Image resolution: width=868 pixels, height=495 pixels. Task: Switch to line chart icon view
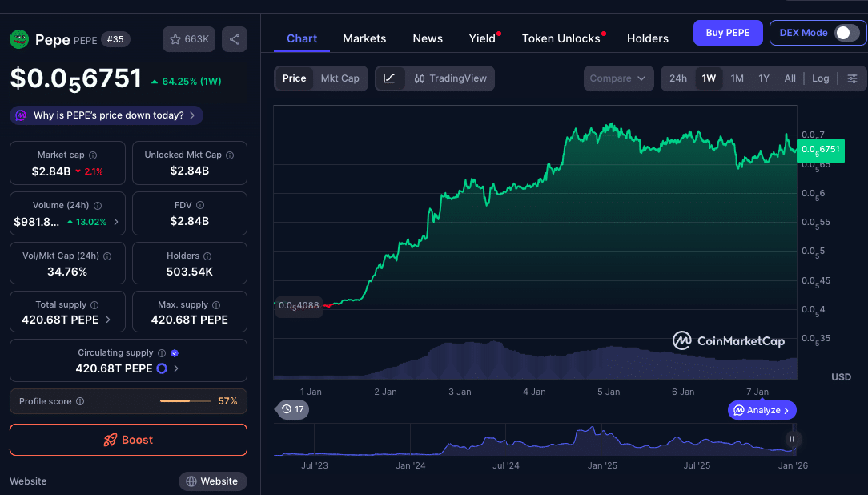390,78
